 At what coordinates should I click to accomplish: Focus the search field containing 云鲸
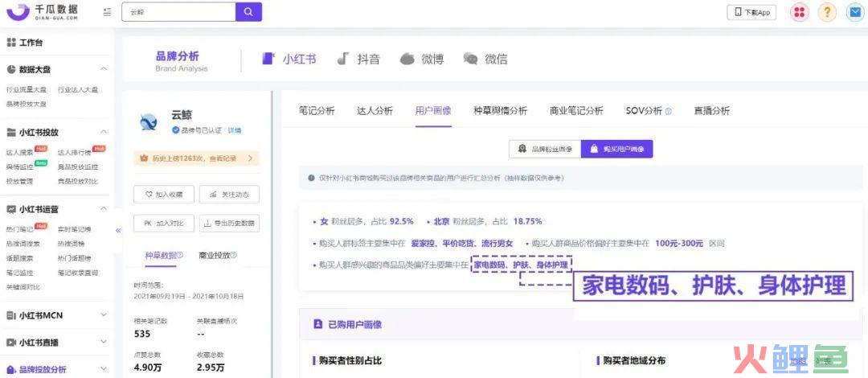[x=178, y=12]
